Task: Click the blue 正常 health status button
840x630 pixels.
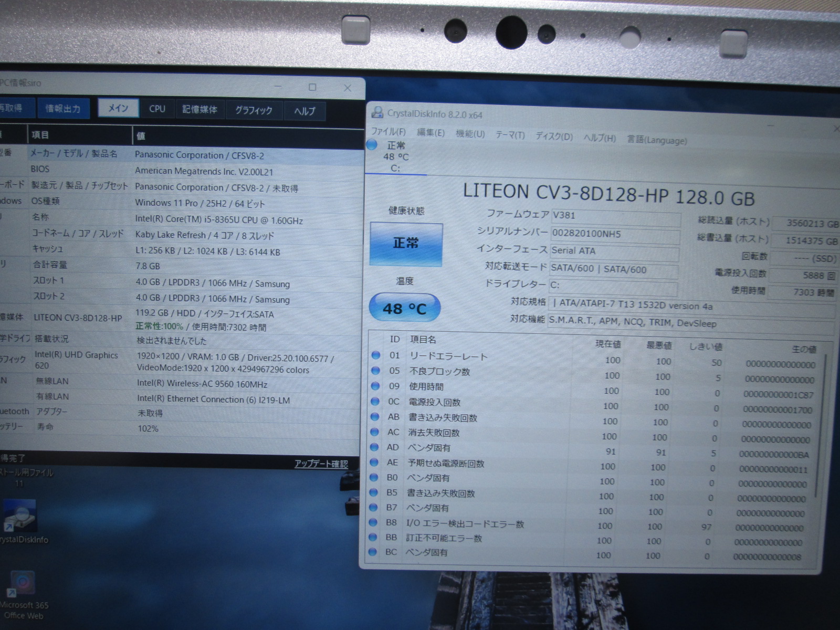Action: pyautogui.click(x=406, y=244)
